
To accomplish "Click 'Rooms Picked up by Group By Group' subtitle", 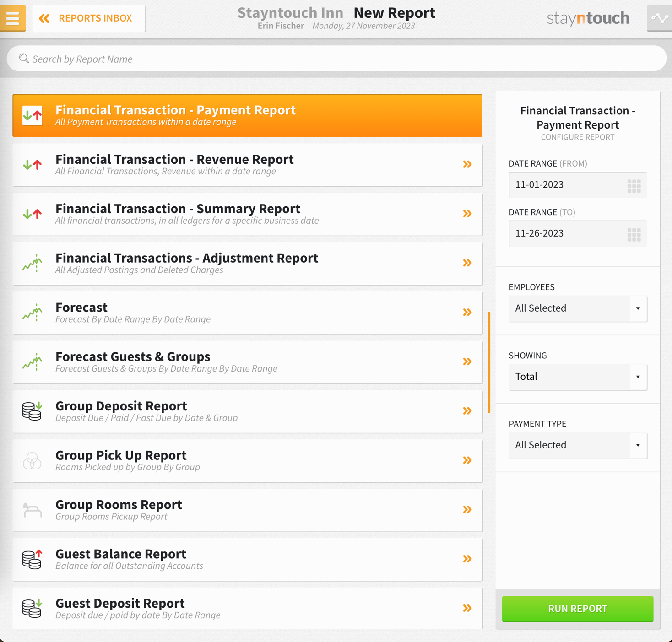I will (128, 467).
